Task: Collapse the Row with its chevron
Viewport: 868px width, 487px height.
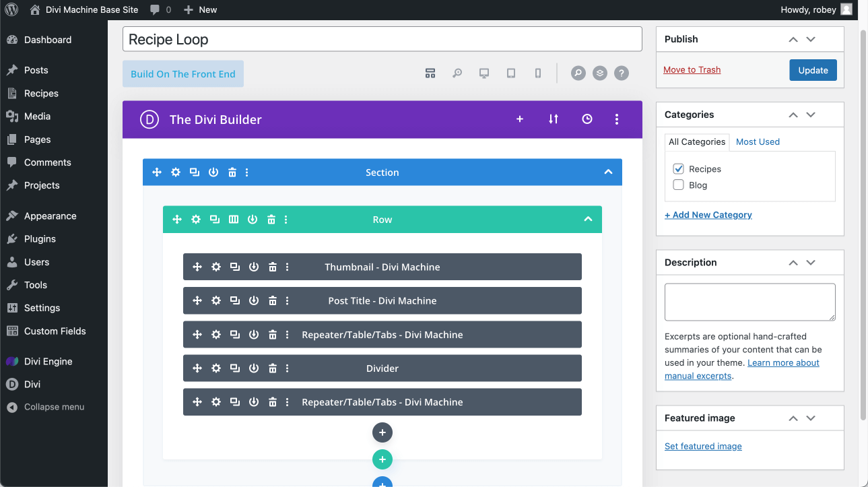Action: pos(588,219)
